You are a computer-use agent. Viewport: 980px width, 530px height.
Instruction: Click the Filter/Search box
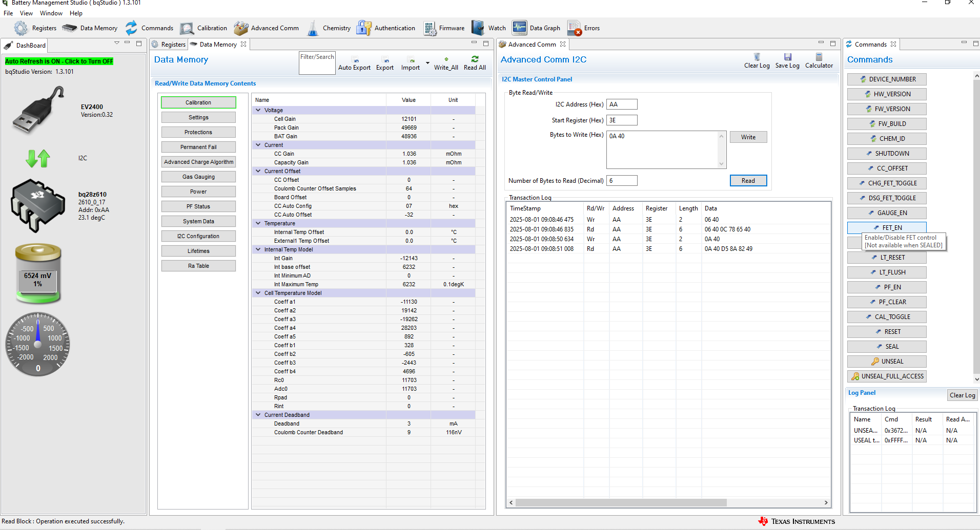pos(317,63)
